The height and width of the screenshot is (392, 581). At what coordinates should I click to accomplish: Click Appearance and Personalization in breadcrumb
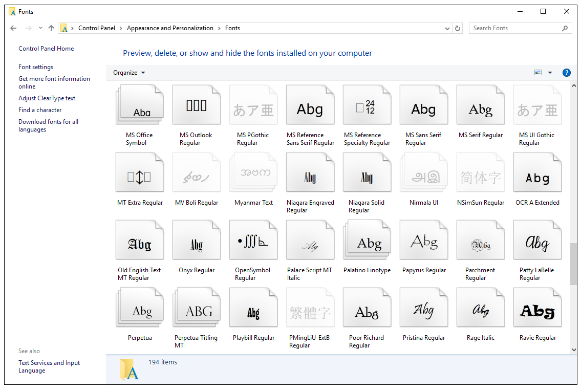coord(170,28)
